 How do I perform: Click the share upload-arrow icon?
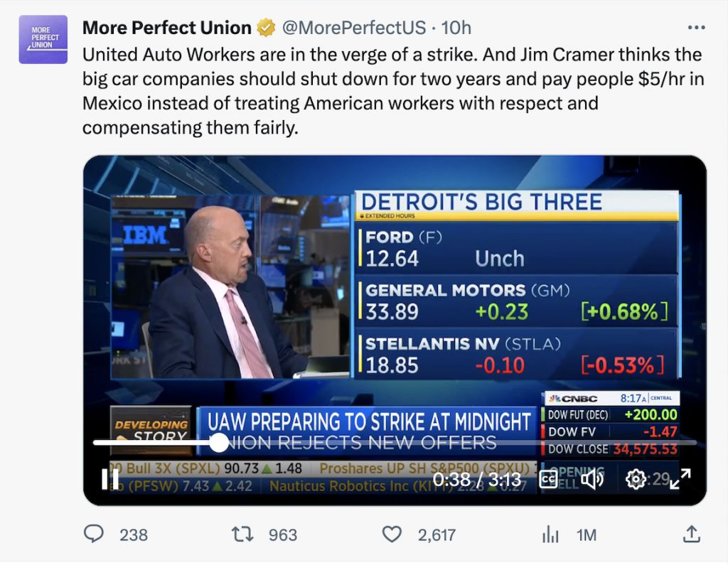[690, 534]
